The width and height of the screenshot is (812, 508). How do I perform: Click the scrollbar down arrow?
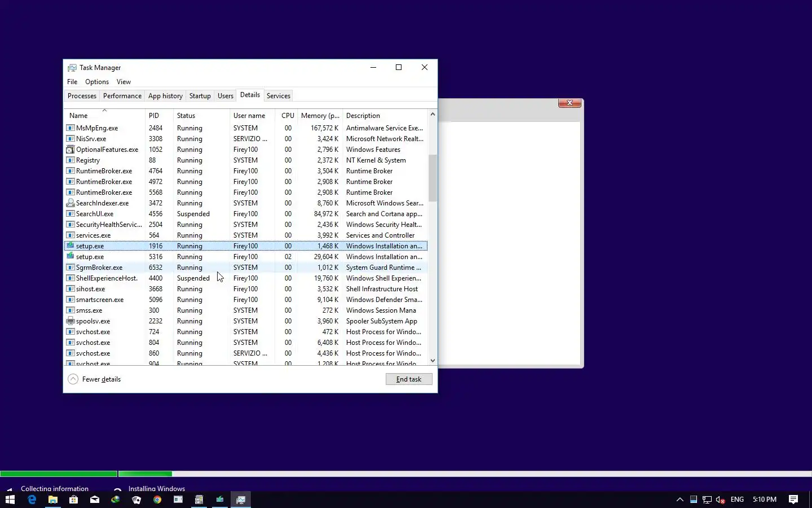point(433,361)
